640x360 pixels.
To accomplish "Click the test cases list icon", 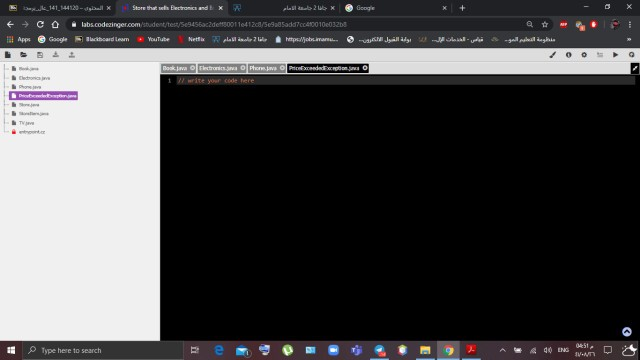I will pos(600,55).
